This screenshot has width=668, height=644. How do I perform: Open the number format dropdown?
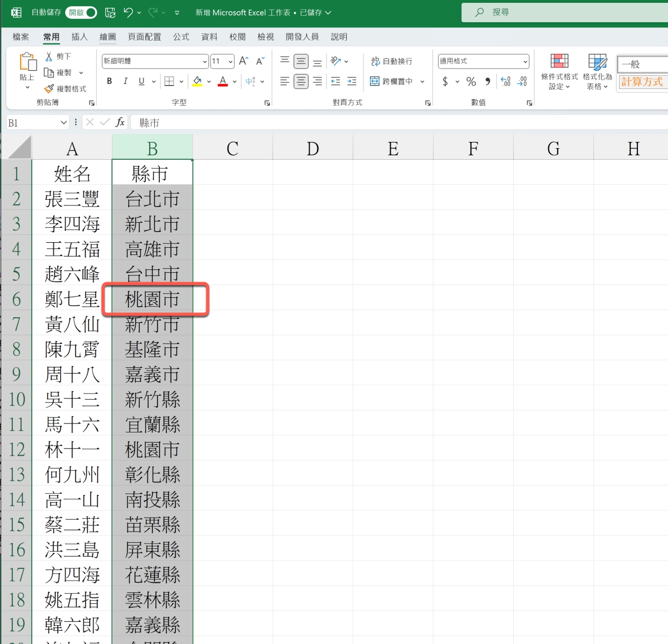click(x=525, y=61)
